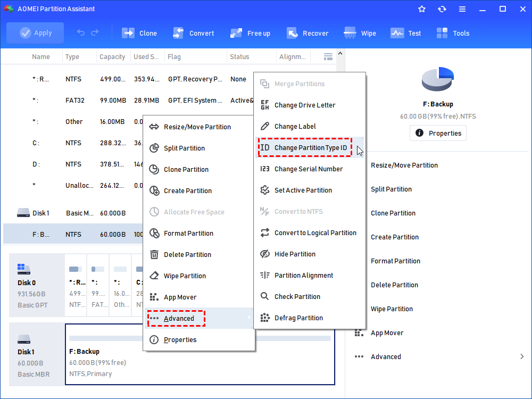Select the Unallocated 264.12 partition row
The width and height of the screenshot is (532, 399).
click(x=73, y=186)
